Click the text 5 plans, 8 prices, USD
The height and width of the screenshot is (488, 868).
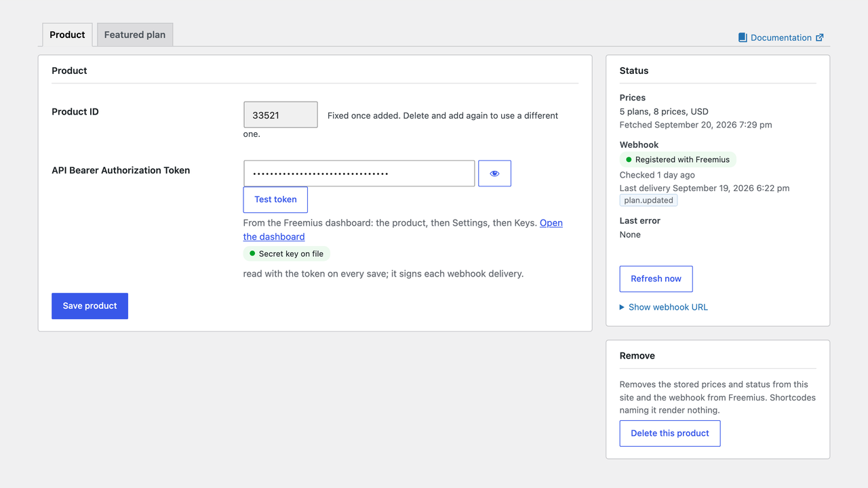pyautogui.click(x=664, y=111)
